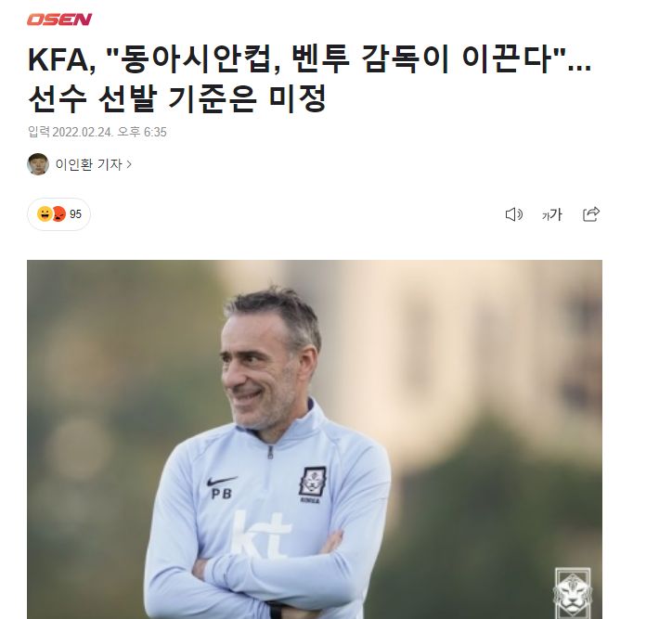
Task: Share the article using share icon
Action: 591,213
